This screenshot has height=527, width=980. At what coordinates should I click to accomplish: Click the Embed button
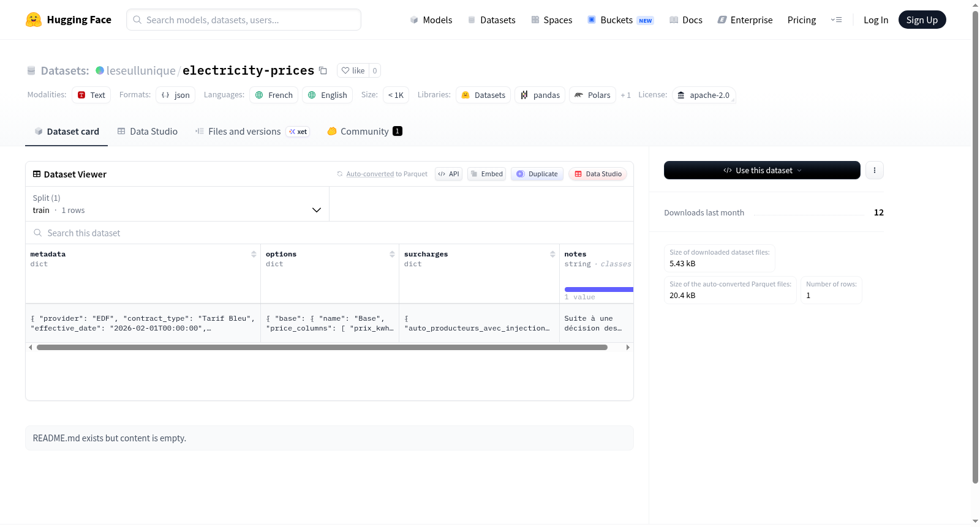(x=486, y=174)
